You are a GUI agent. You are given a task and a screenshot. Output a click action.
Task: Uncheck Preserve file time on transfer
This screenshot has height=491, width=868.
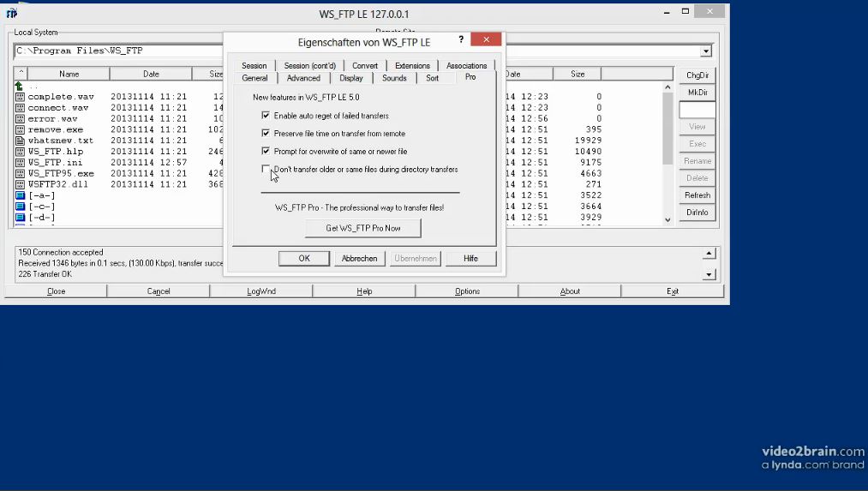click(266, 134)
